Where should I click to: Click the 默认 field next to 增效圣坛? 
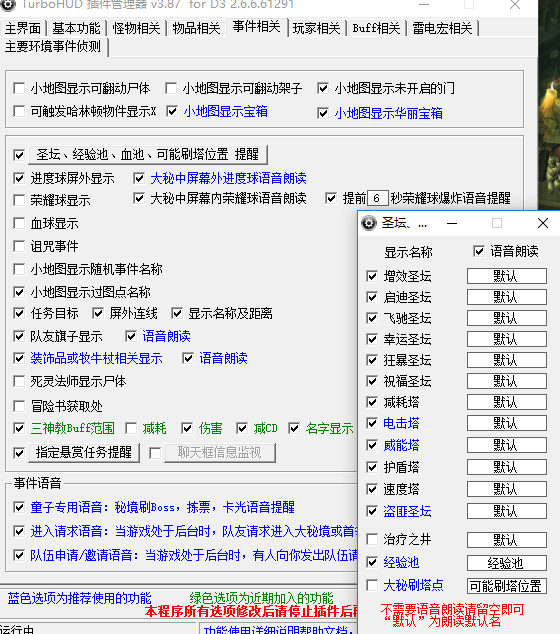pos(507,276)
